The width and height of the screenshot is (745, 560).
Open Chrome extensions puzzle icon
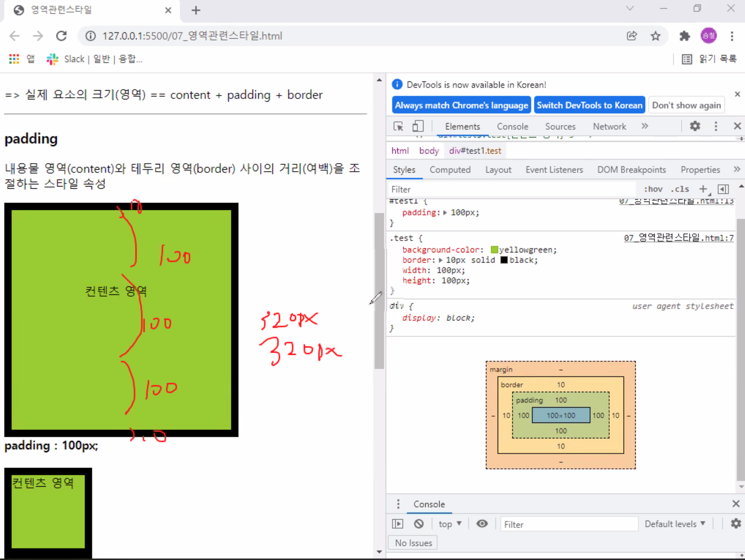[x=684, y=36]
